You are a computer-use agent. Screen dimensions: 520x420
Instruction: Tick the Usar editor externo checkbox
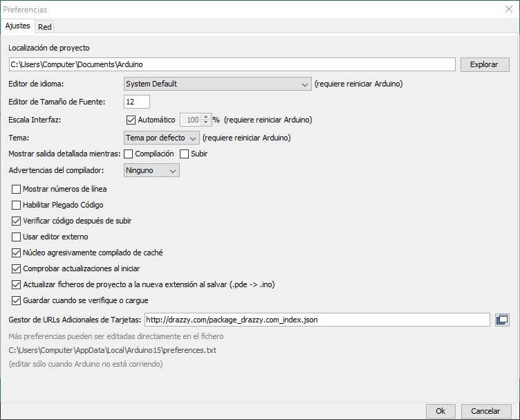click(17, 237)
